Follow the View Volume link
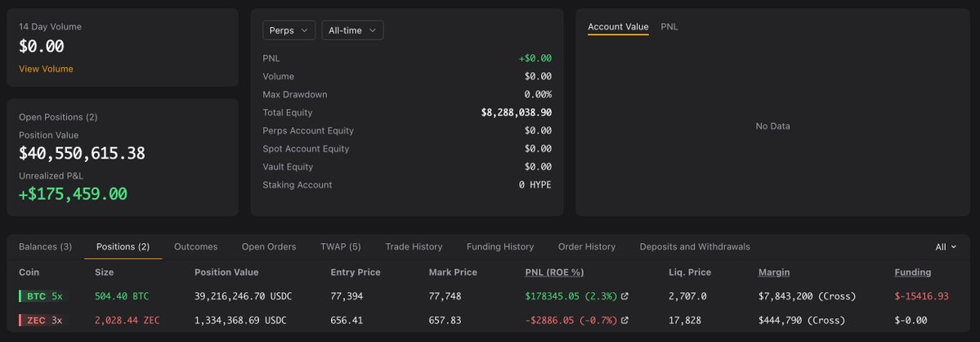Image resolution: width=980 pixels, height=342 pixels. pos(46,69)
